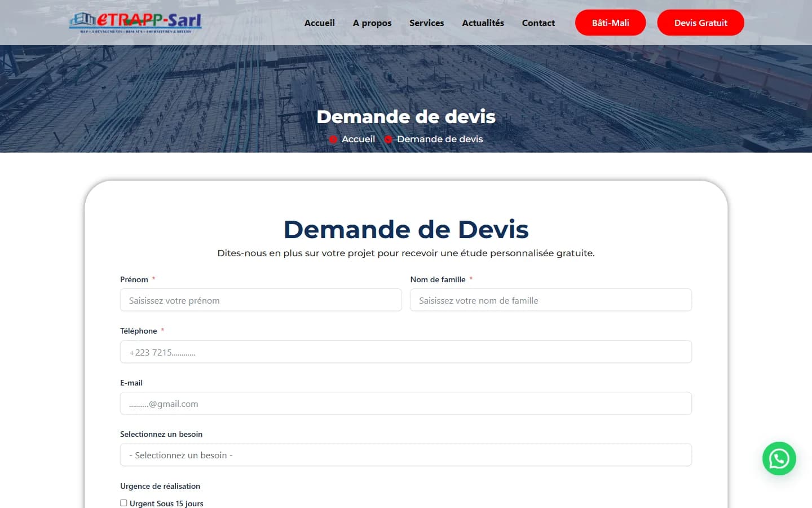
Task: Focus the Prénom input field
Action: coord(261,300)
